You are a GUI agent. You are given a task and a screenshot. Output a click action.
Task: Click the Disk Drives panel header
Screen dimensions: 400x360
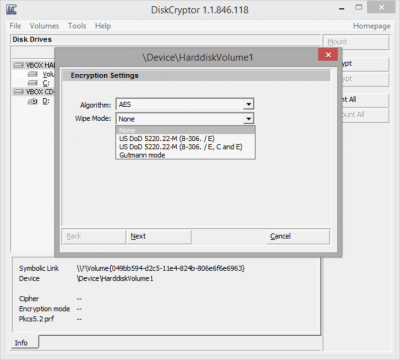tap(165, 40)
